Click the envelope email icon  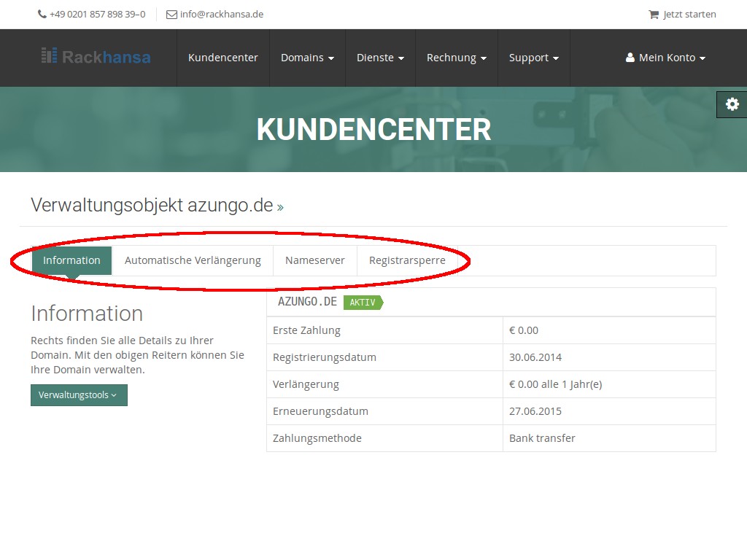coord(171,15)
